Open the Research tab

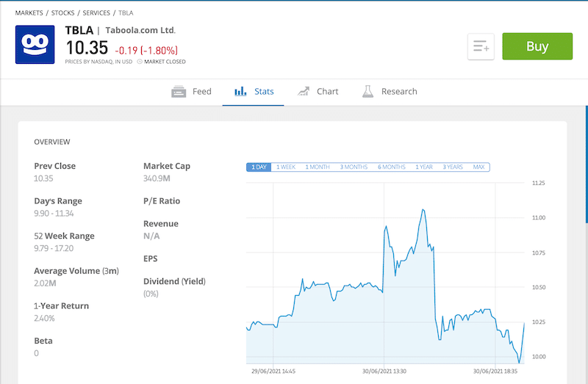tap(390, 91)
